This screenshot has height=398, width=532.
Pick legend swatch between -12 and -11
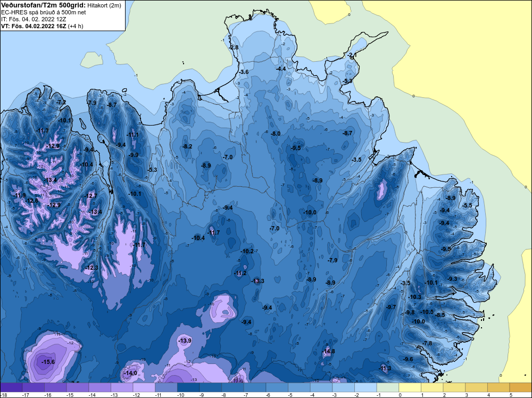point(144,387)
